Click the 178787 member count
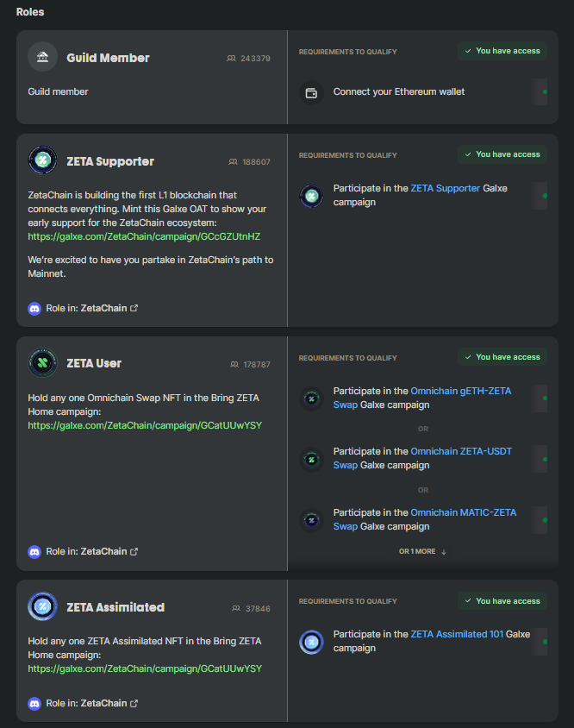 tap(257, 365)
